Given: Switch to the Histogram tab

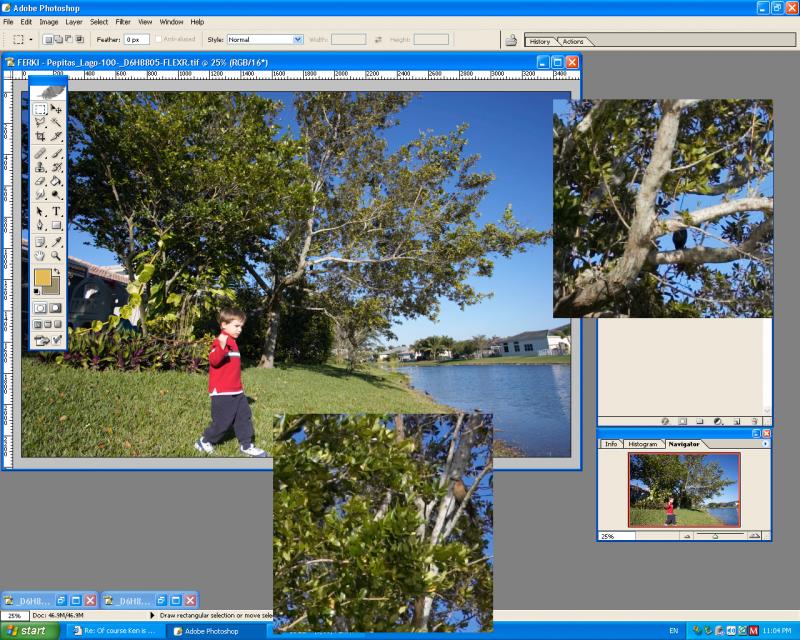Looking at the screenshot, I should [642, 444].
